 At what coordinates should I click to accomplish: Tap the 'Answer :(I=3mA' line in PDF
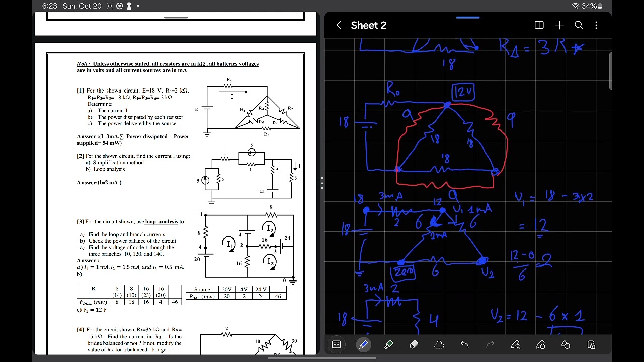coord(133,139)
